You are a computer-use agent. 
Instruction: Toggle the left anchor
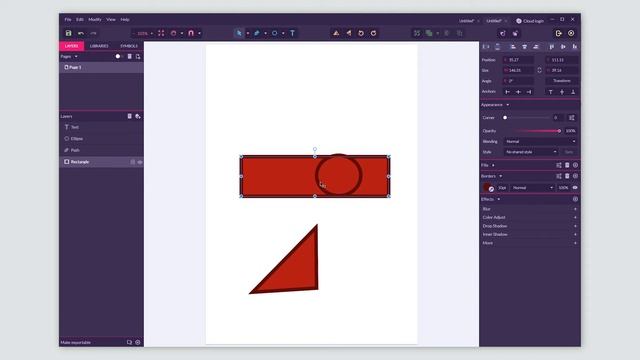click(x=507, y=92)
